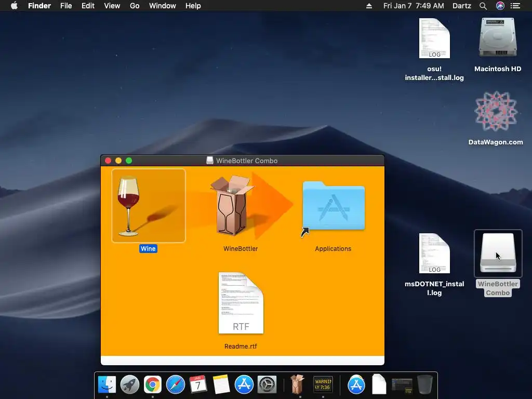Open the Finder menu
532x399 pixels.
point(39,6)
